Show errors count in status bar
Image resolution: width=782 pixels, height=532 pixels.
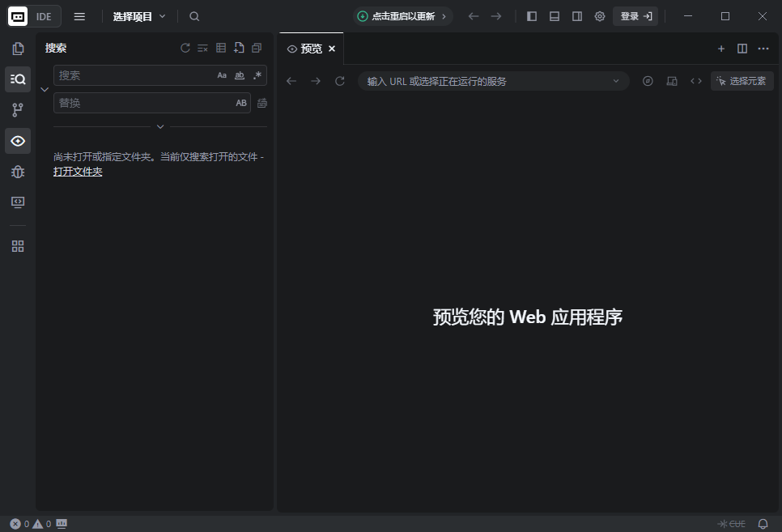pyautogui.click(x=19, y=524)
